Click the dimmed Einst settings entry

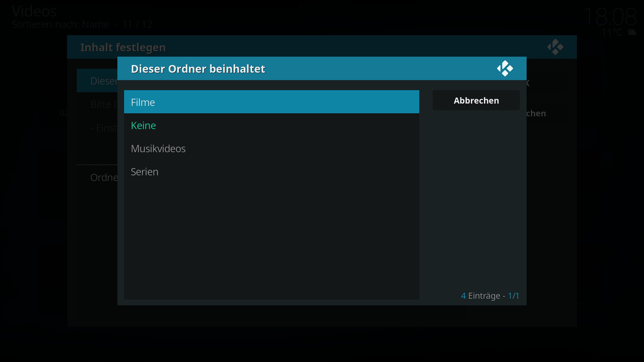[x=104, y=128]
